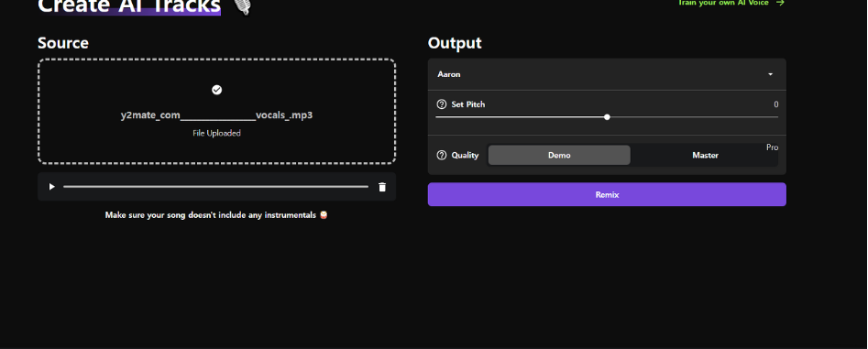
Task: Open help icon next to Set Pitch
Action: (441, 104)
